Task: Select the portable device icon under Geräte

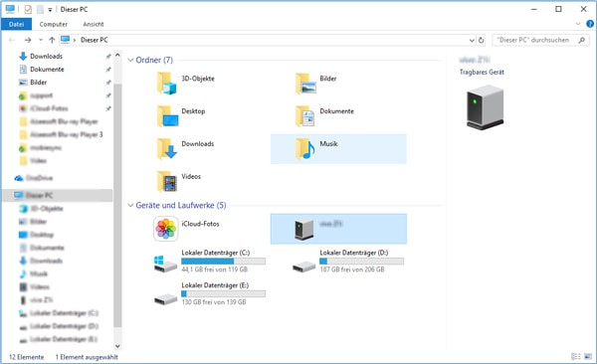Action: point(304,229)
